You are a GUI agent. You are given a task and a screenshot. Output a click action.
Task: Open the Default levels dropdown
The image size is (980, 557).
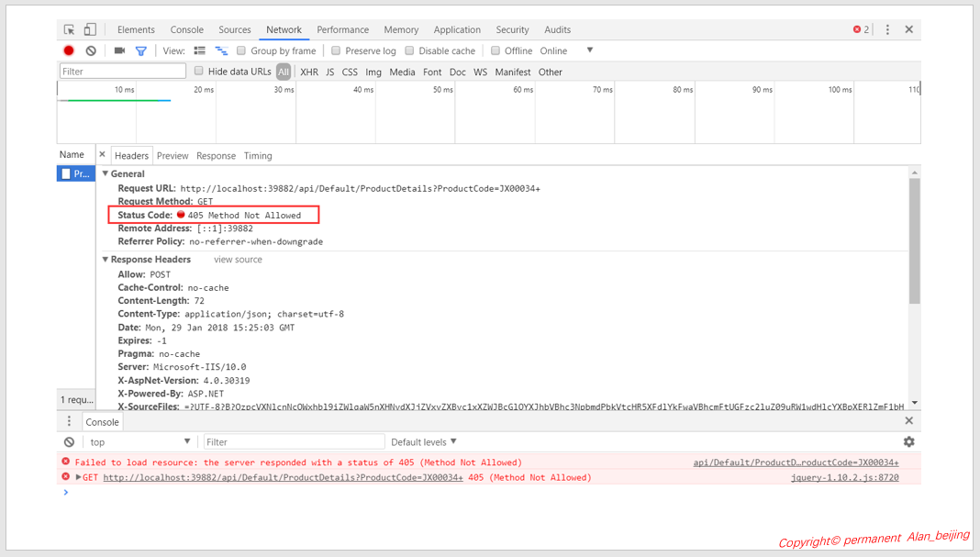(424, 442)
